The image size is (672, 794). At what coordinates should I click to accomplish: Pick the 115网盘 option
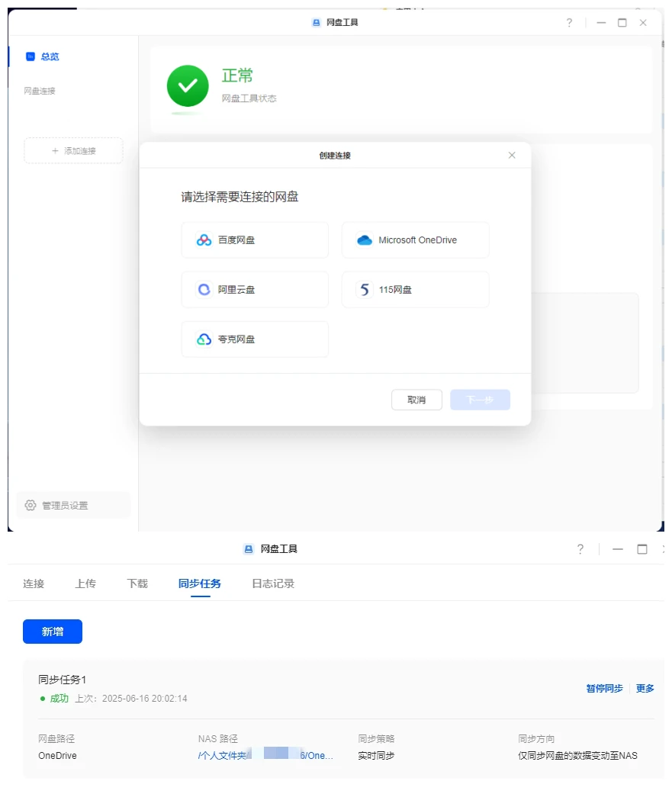415,290
